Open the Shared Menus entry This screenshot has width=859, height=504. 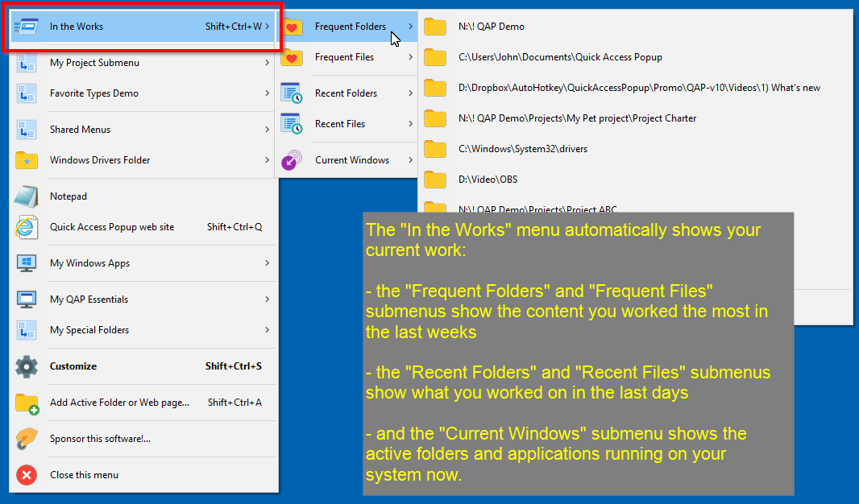pos(143,130)
